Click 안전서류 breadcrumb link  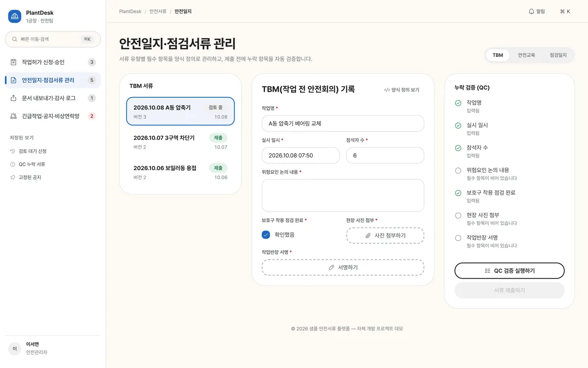tap(158, 11)
